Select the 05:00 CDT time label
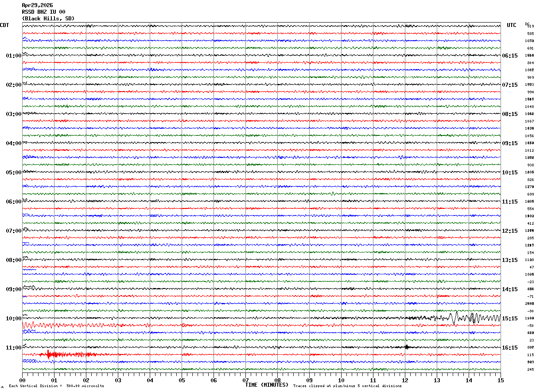The width and height of the screenshot is (536, 392). point(14,173)
